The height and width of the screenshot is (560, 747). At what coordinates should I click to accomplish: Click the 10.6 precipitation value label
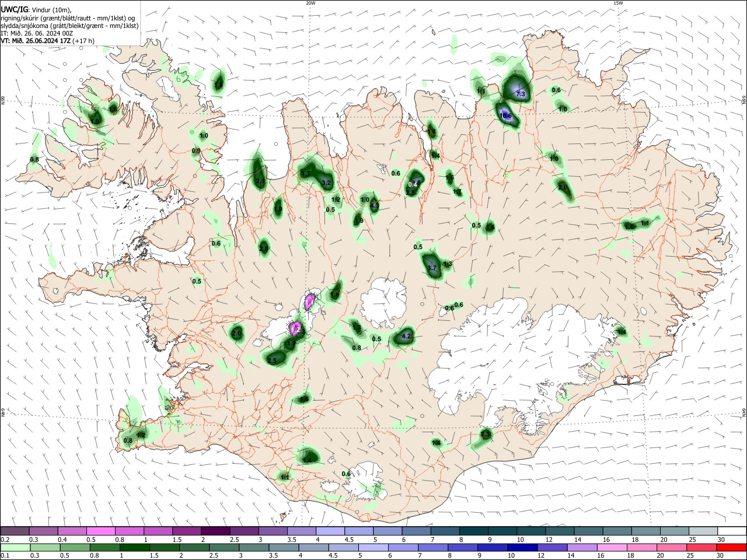pyautogui.click(x=505, y=116)
